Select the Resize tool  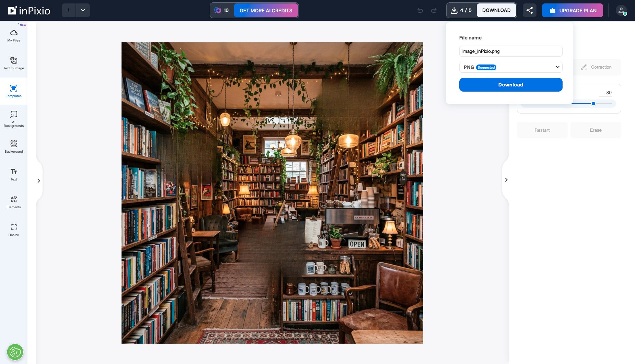click(x=14, y=230)
